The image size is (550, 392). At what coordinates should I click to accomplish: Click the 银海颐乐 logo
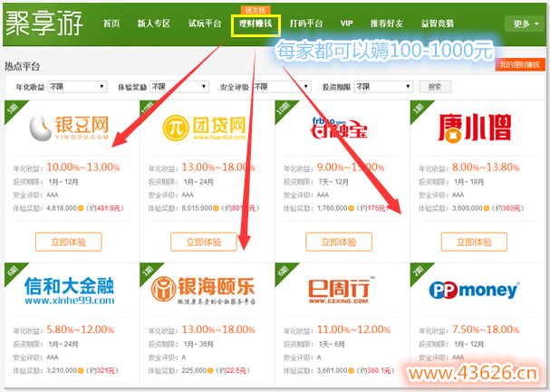coord(204,290)
